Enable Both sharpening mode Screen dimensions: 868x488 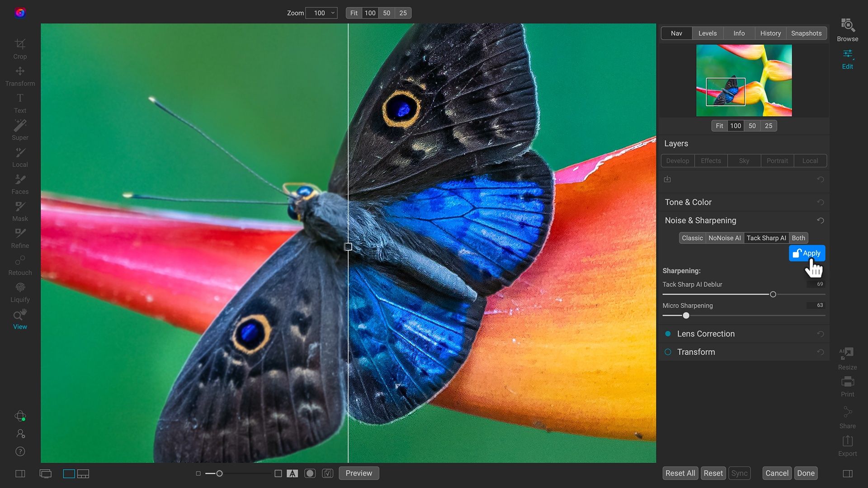[x=798, y=238]
